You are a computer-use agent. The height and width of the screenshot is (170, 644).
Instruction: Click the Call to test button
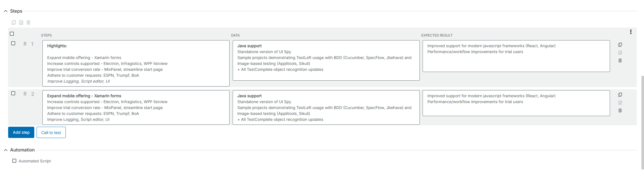click(51, 132)
